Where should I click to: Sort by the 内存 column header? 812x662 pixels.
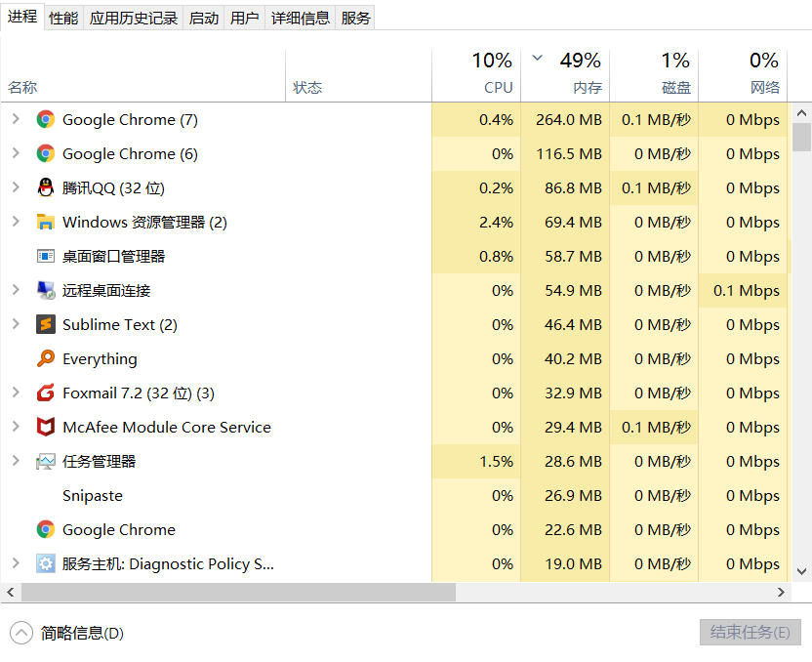click(x=565, y=75)
